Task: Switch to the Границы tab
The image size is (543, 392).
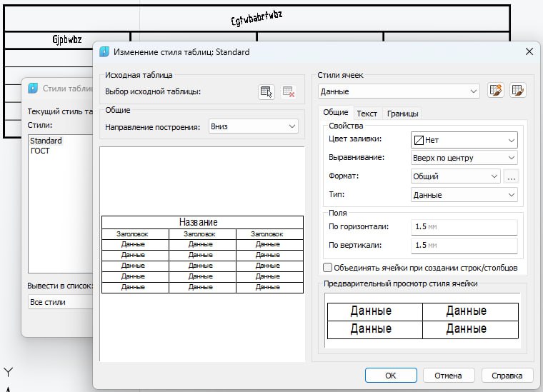Action: point(403,114)
